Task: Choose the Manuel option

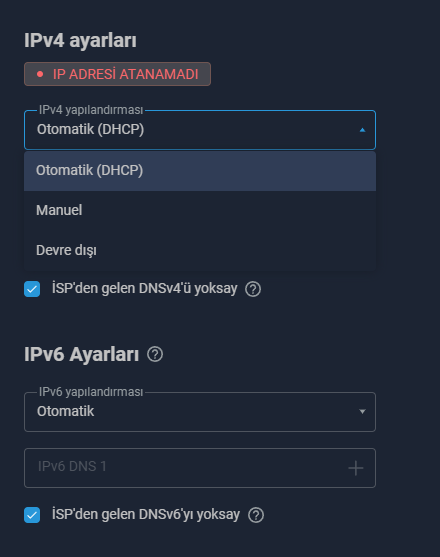Action: (200, 211)
